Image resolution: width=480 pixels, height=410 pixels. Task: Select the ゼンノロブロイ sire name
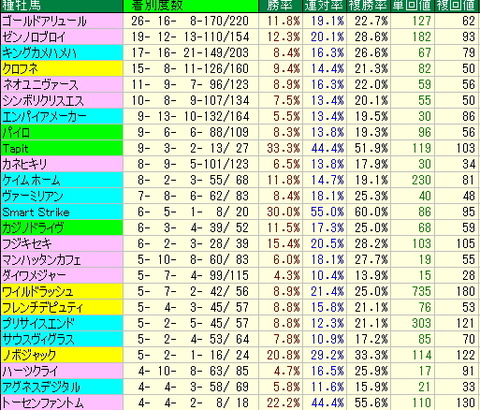click(x=34, y=37)
